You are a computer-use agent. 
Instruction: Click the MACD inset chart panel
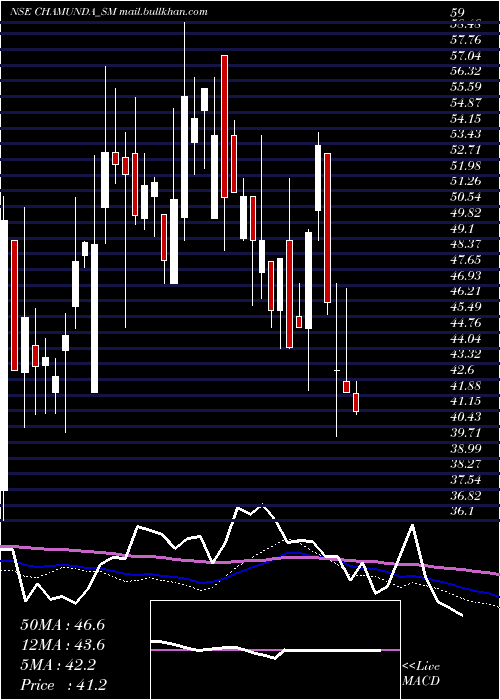pyautogui.click(x=275, y=650)
